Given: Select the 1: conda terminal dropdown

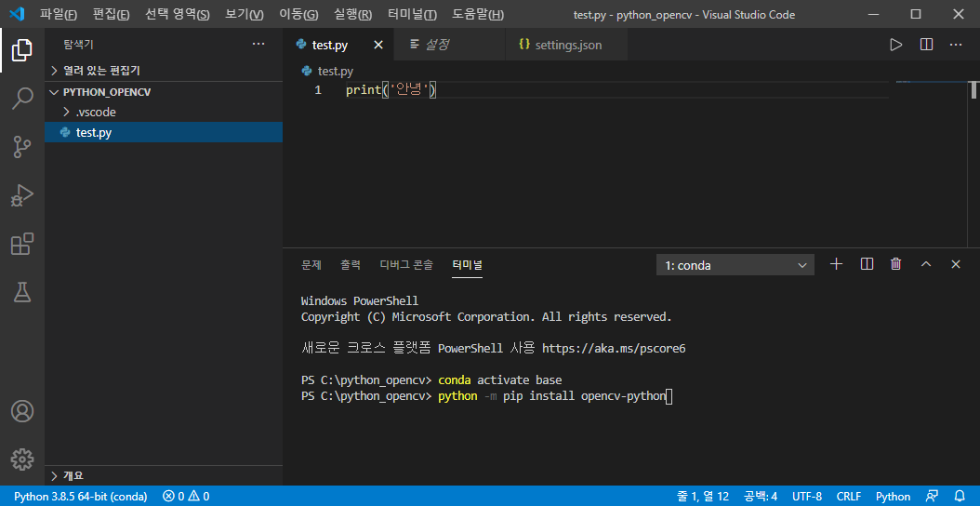Looking at the screenshot, I should [x=735, y=265].
